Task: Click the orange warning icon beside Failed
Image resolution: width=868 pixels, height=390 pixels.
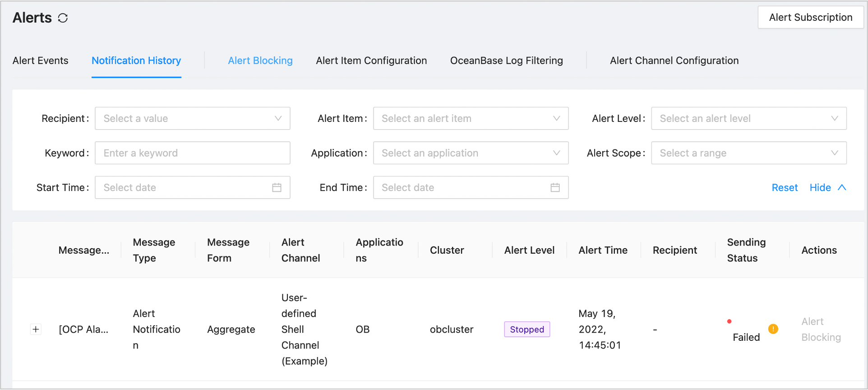Action: 773,329
